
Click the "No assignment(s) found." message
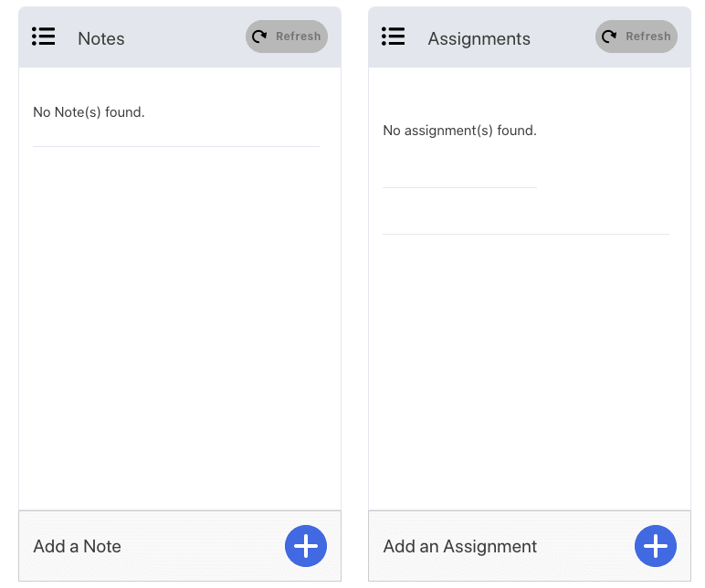coord(459,131)
